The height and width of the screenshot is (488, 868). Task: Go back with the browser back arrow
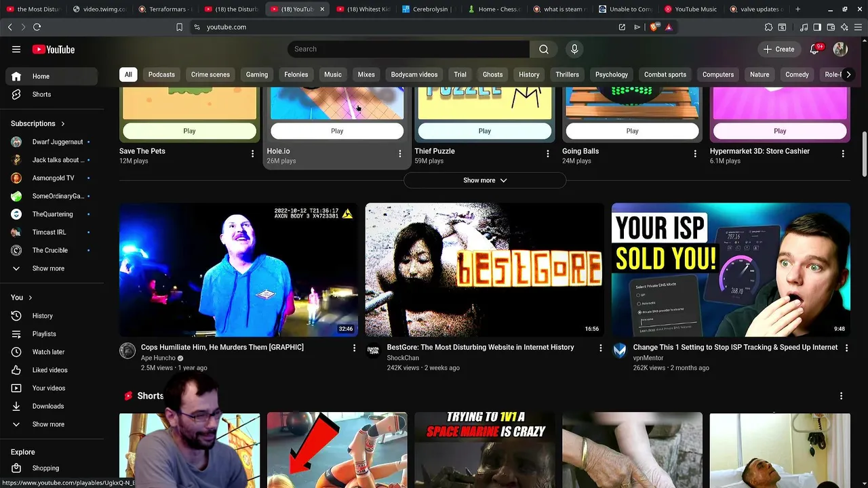9,27
